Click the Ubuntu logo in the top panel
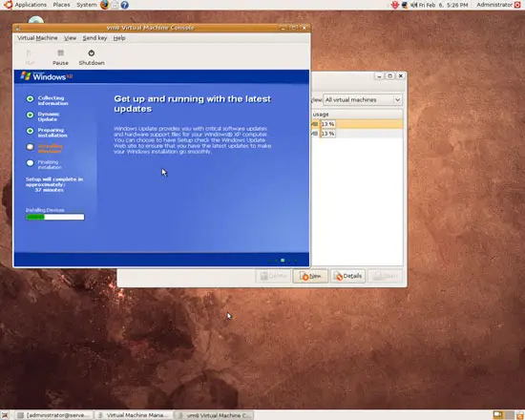 (8, 5)
